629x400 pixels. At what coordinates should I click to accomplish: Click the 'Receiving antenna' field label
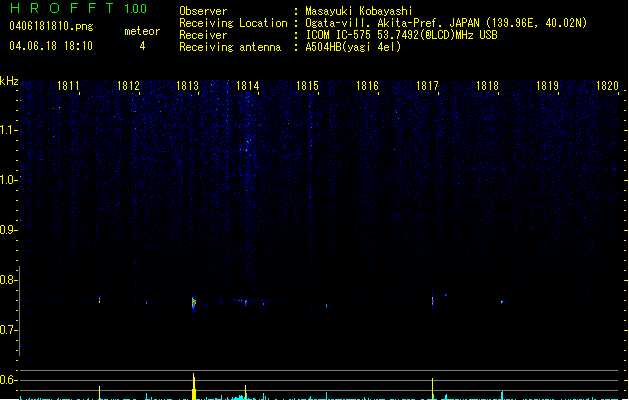230,47
